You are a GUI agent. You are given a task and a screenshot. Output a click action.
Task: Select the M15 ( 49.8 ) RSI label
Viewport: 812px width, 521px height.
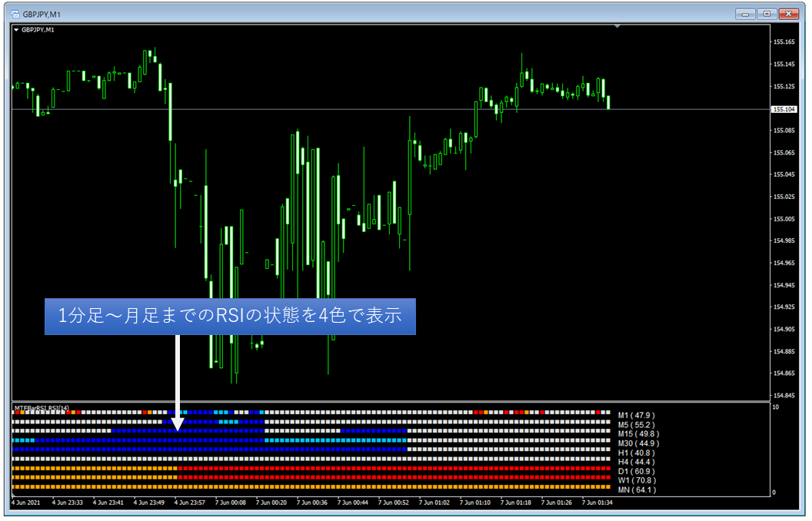[638, 434]
